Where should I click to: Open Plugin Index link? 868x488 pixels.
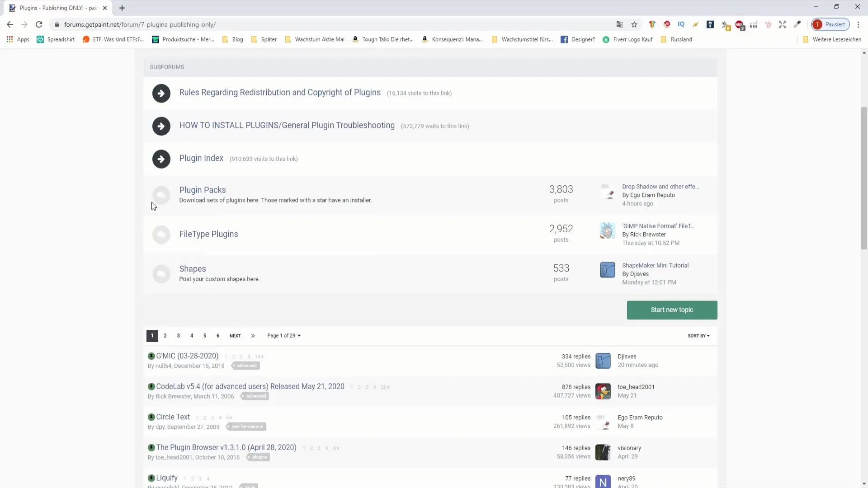point(201,158)
